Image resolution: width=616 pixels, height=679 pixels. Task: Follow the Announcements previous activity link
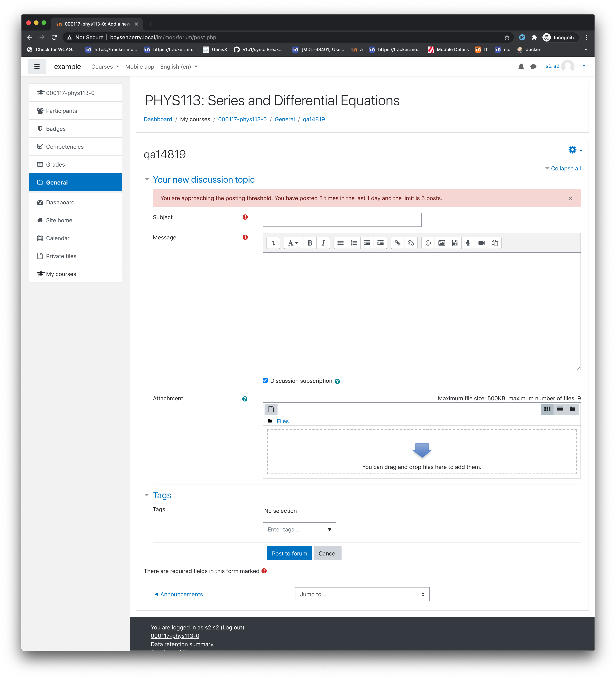tap(179, 595)
